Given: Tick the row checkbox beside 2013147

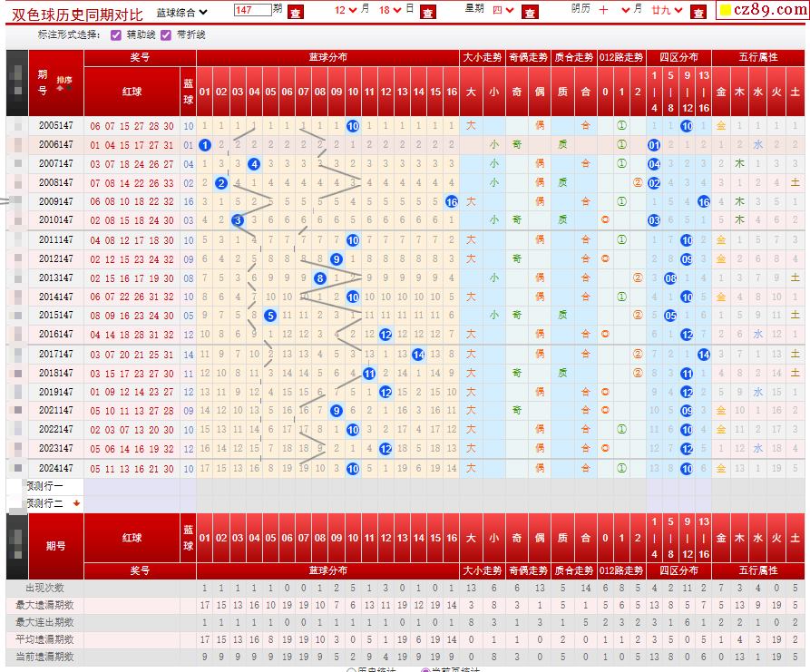Looking at the screenshot, I should pos(18,278).
